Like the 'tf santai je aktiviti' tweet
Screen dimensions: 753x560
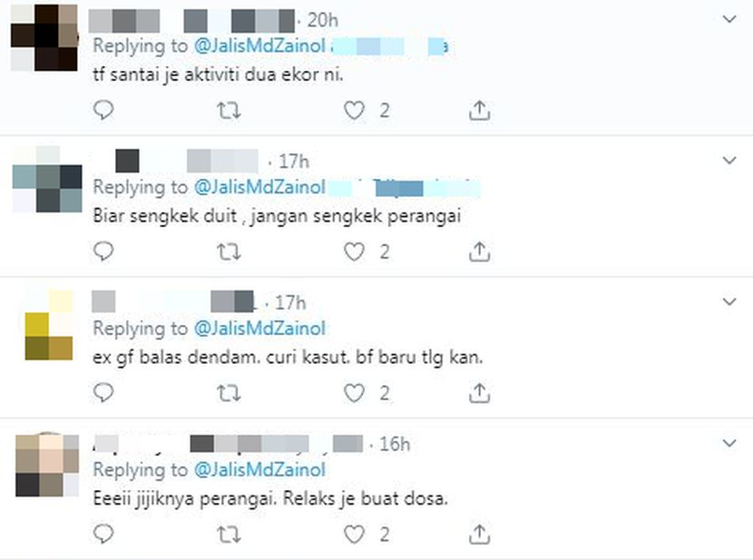[x=354, y=111]
